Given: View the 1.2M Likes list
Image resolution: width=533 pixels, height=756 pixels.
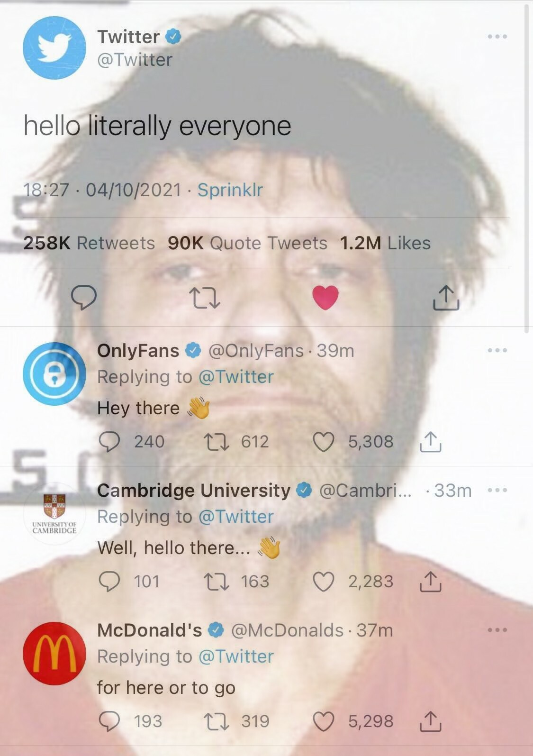Looking at the screenshot, I should [385, 243].
